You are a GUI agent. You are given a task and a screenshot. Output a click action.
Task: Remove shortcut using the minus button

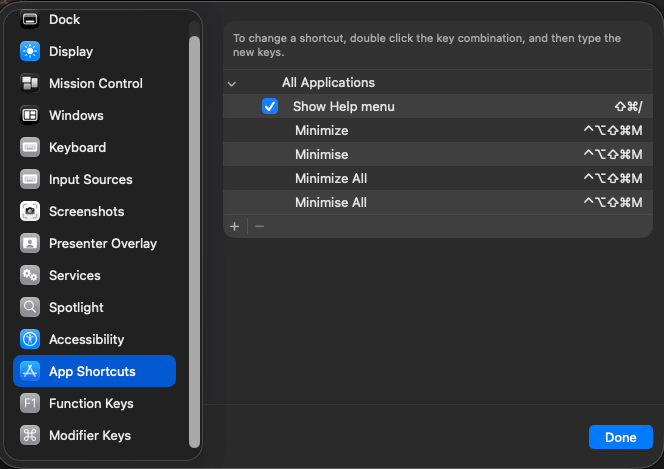[x=259, y=227]
